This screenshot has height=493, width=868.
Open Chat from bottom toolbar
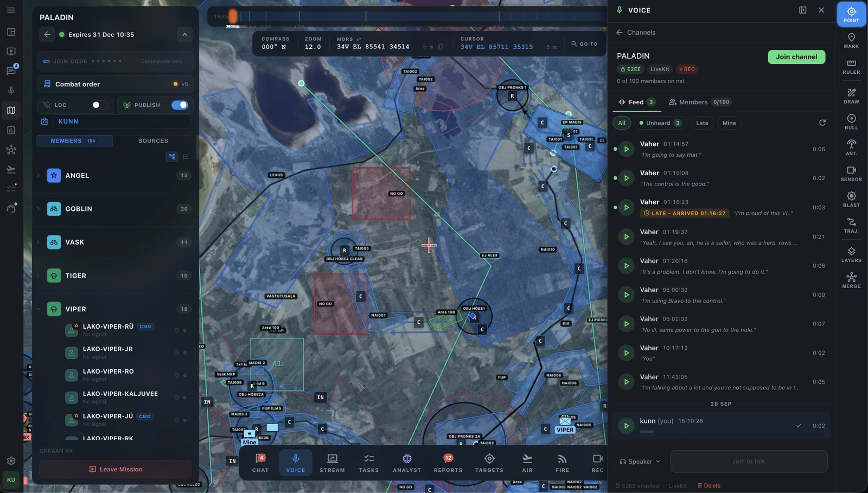tap(260, 463)
